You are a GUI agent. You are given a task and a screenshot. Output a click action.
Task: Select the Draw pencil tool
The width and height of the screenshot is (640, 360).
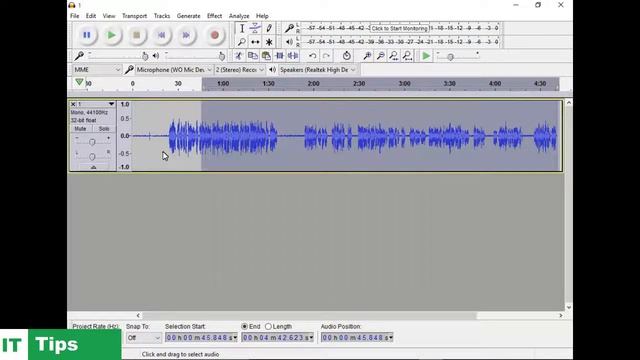[x=269, y=28]
